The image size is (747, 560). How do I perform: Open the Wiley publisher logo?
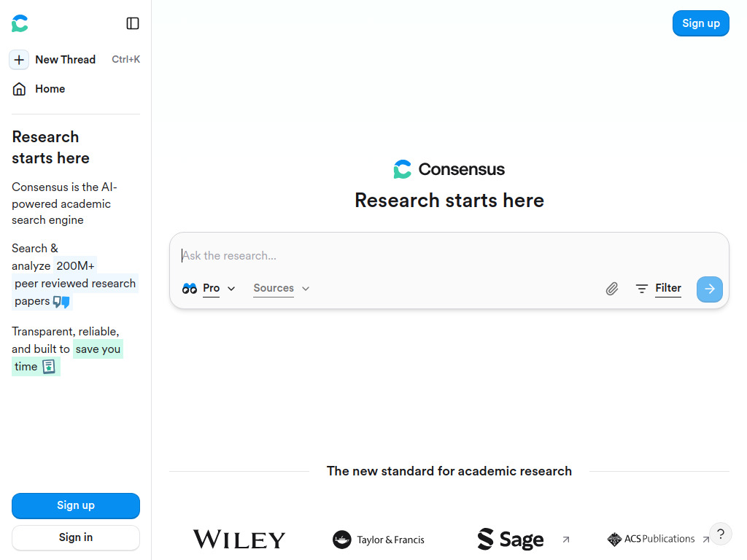click(239, 540)
